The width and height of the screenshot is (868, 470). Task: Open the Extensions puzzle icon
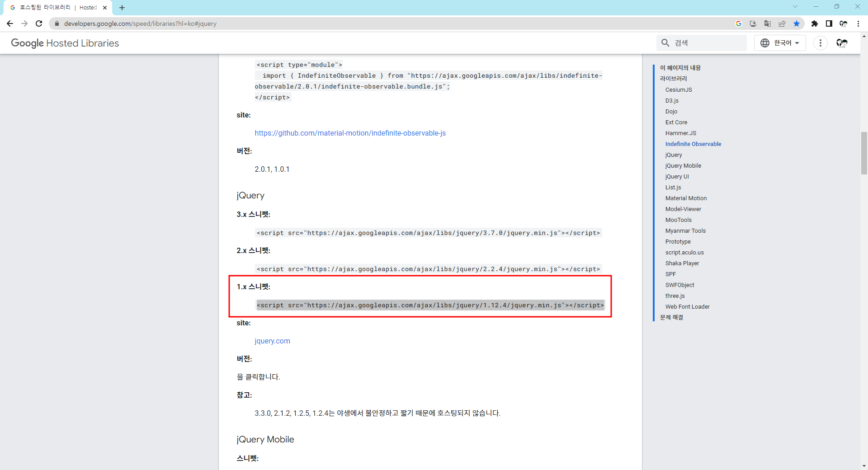point(815,23)
